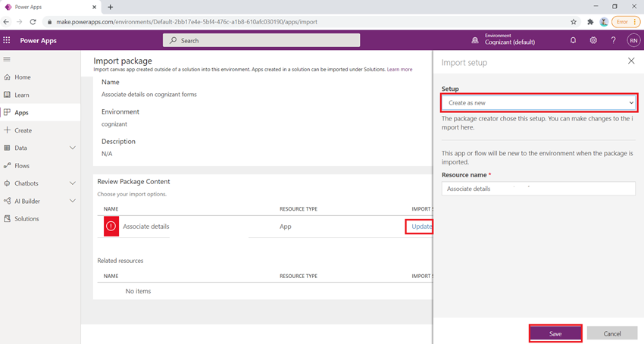This screenshot has height=344, width=644.
Task: Open the Learn more link
Action: pyautogui.click(x=399, y=70)
